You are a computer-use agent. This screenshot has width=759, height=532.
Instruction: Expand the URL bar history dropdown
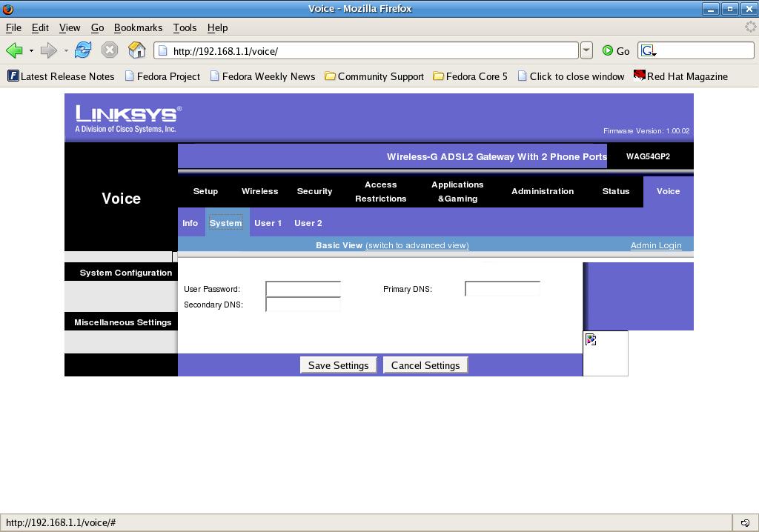(x=586, y=50)
